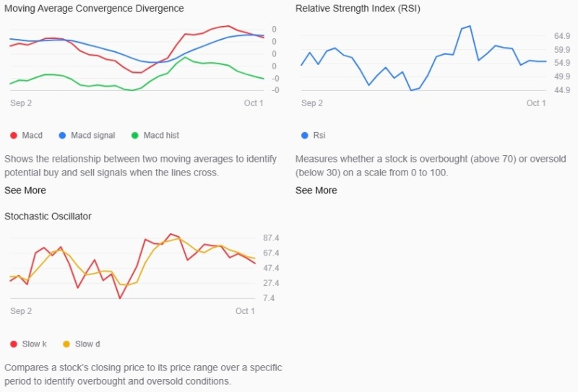Screen dimensions: 578x392
Task: Select the Macd signal legend label
Action: [x=93, y=136]
